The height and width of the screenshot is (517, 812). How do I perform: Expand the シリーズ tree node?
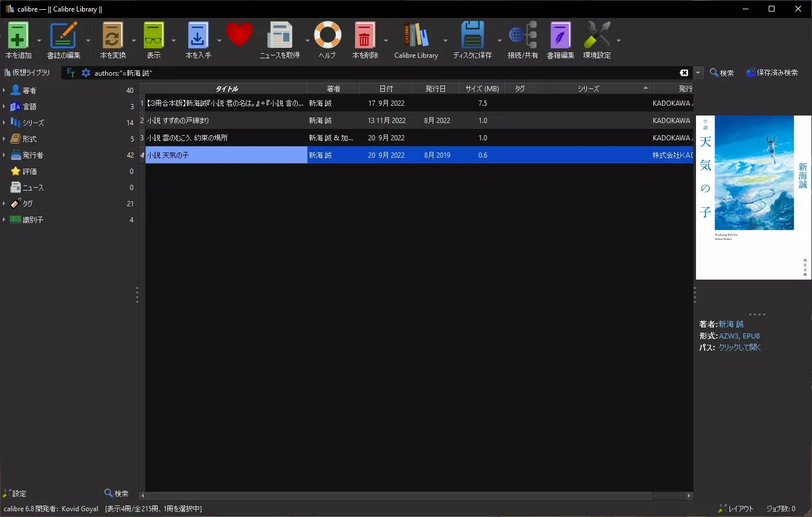pos(4,122)
